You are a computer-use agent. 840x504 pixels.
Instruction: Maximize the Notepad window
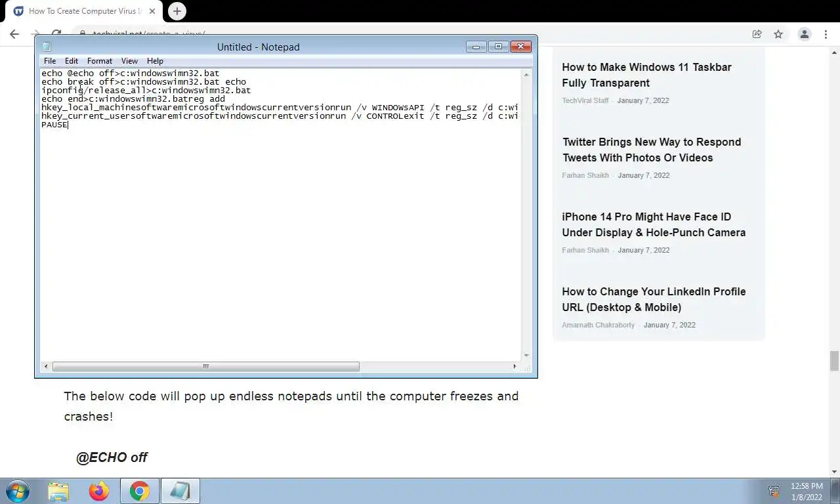pyautogui.click(x=498, y=47)
